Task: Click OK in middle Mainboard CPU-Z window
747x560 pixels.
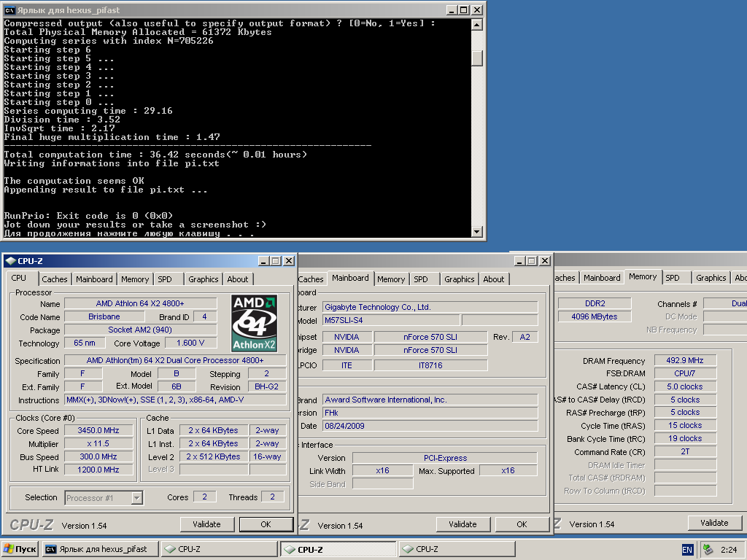Action: click(x=522, y=524)
